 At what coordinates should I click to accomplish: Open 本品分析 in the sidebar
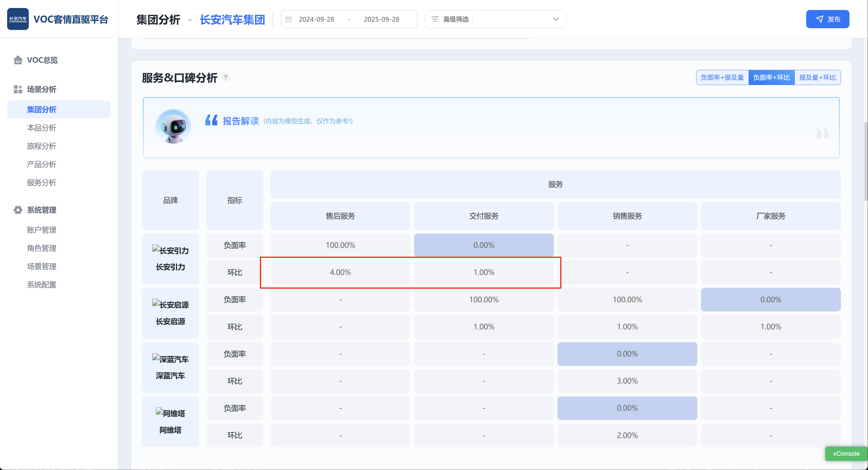pyautogui.click(x=41, y=128)
